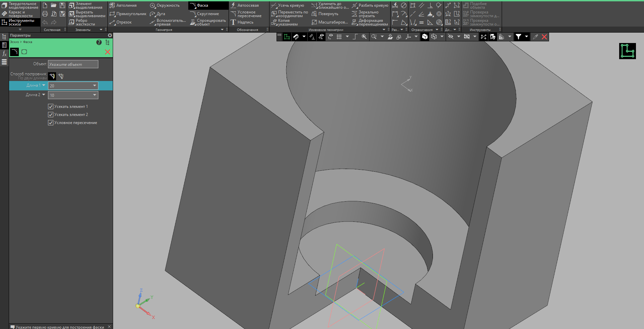644x329 pixels.
Task: Activate the Дуга arc tool
Action: (157, 14)
